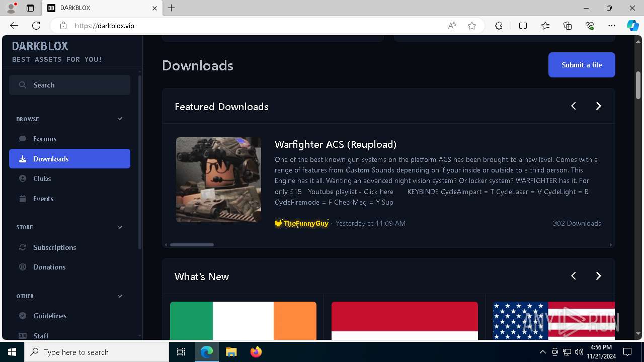Screen dimensions: 644x362
Task: Click the DARKBLOX browser tab
Action: 102,8
